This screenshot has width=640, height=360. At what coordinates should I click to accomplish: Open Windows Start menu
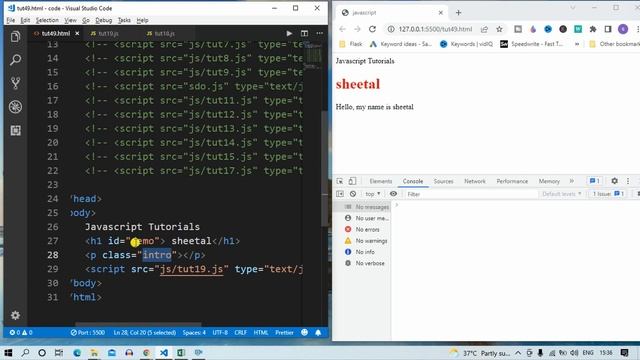click(x=8, y=353)
